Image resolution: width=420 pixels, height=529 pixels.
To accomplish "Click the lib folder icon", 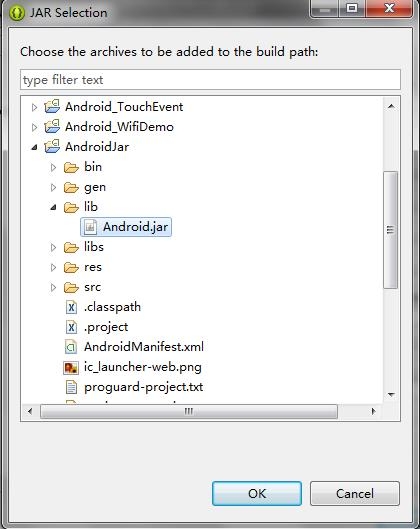I will [x=71, y=207].
